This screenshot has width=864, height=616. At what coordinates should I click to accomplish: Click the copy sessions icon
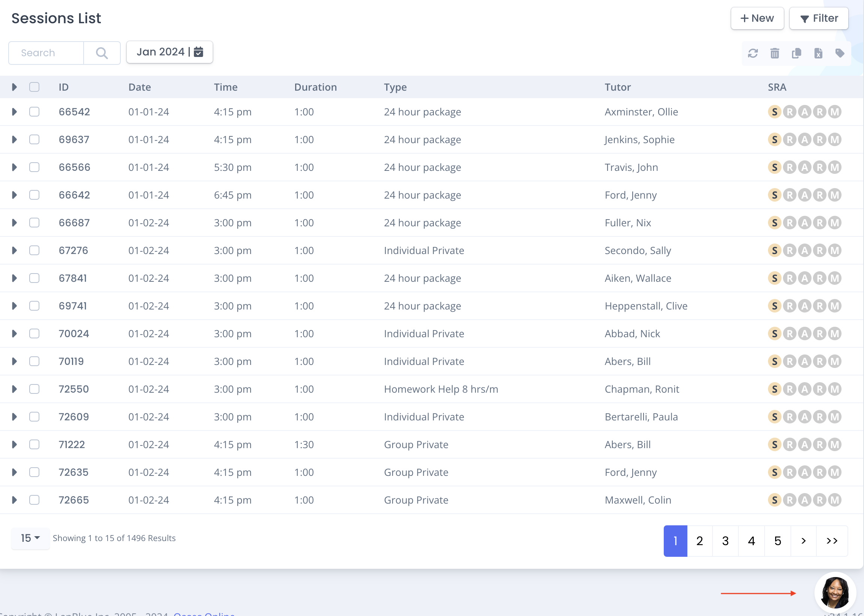point(796,53)
